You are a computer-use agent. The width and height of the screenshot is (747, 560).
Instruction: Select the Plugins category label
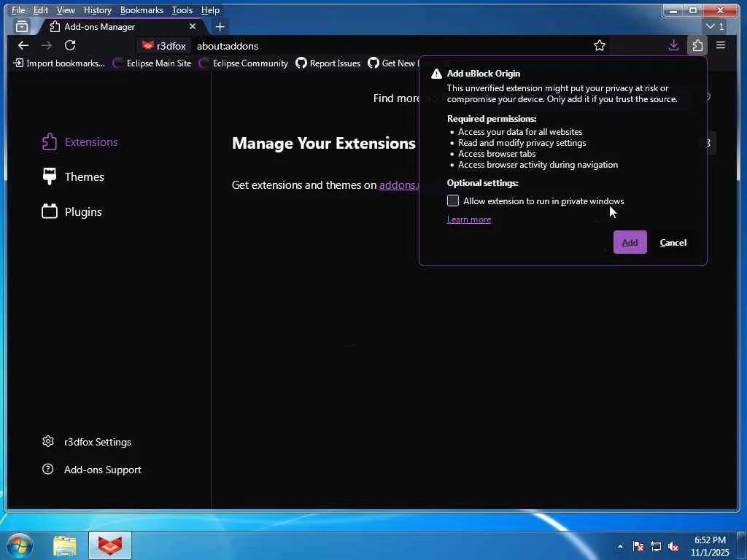tap(83, 212)
